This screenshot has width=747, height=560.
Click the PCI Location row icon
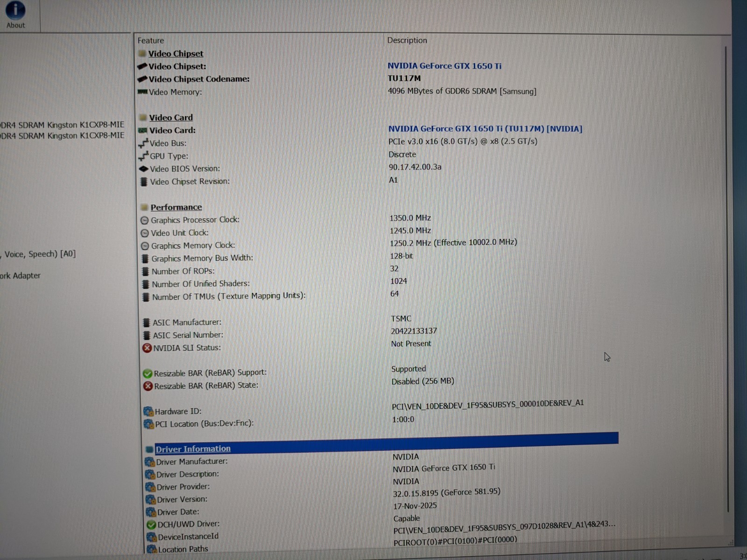pos(149,424)
